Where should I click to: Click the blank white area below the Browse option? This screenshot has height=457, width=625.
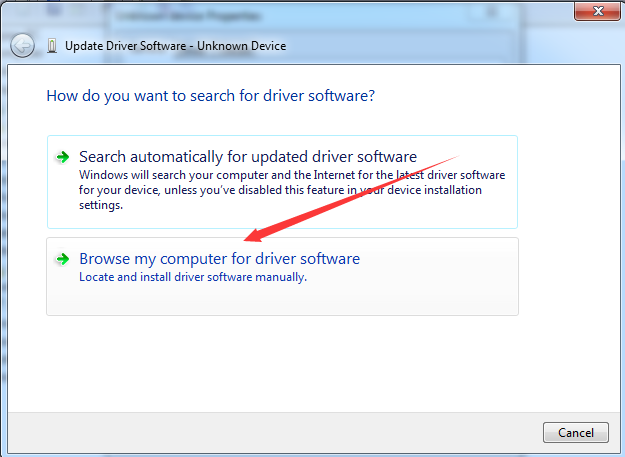[x=280, y=360]
